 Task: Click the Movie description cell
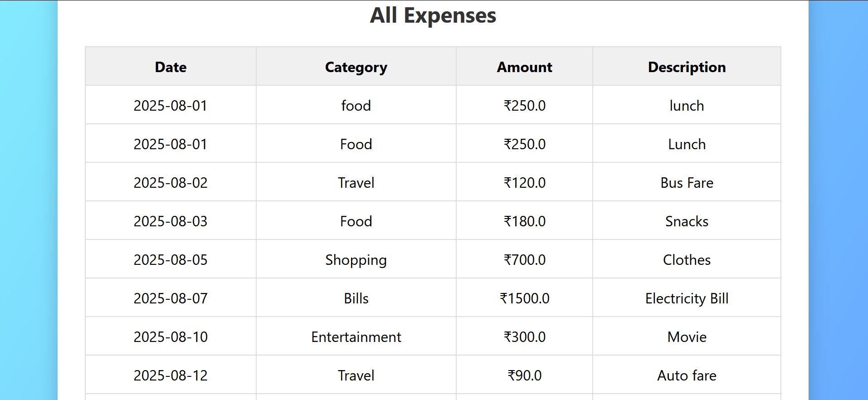(x=687, y=337)
